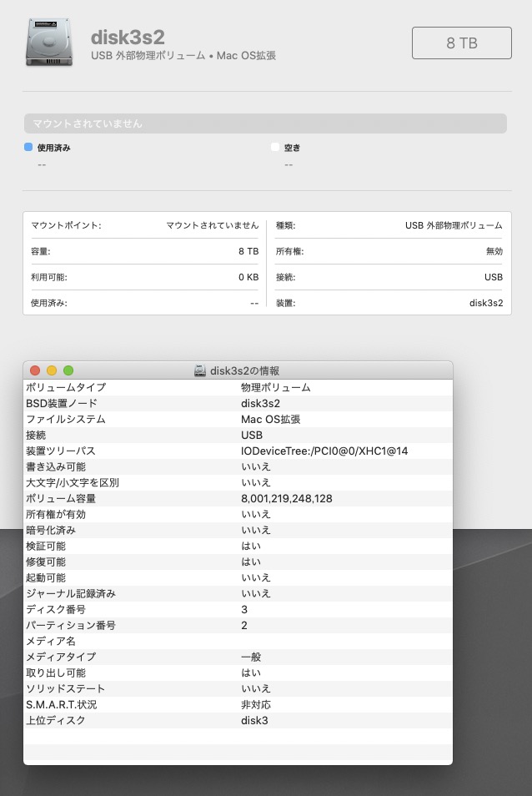Click the USB 外部物理ボリューム • Mac OS拡張 subtitle

183,55
